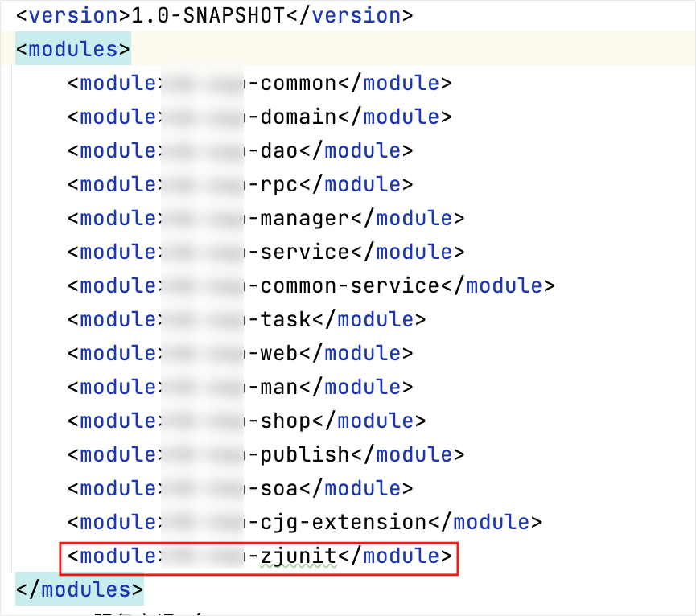The width and height of the screenshot is (696, 616).
Task: Click the -manager module entry
Action: [x=266, y=218]
